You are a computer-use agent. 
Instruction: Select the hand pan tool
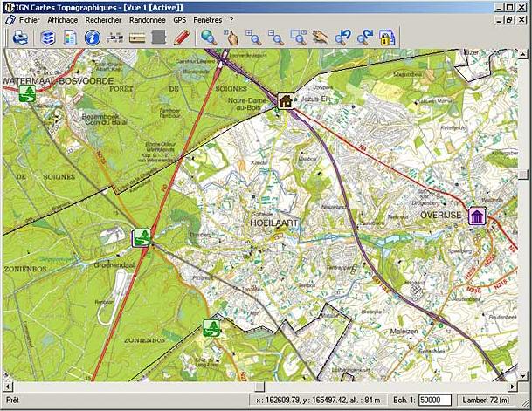point(321,38)
